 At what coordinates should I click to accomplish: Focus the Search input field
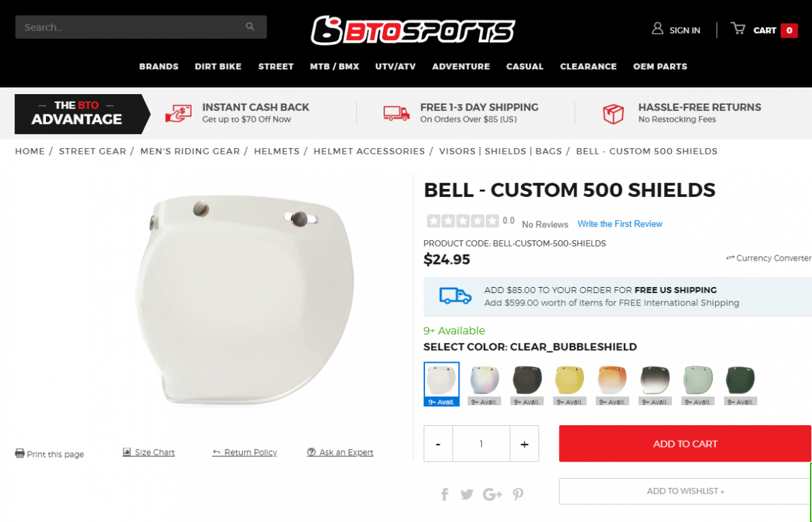click(x=141, y=27)
